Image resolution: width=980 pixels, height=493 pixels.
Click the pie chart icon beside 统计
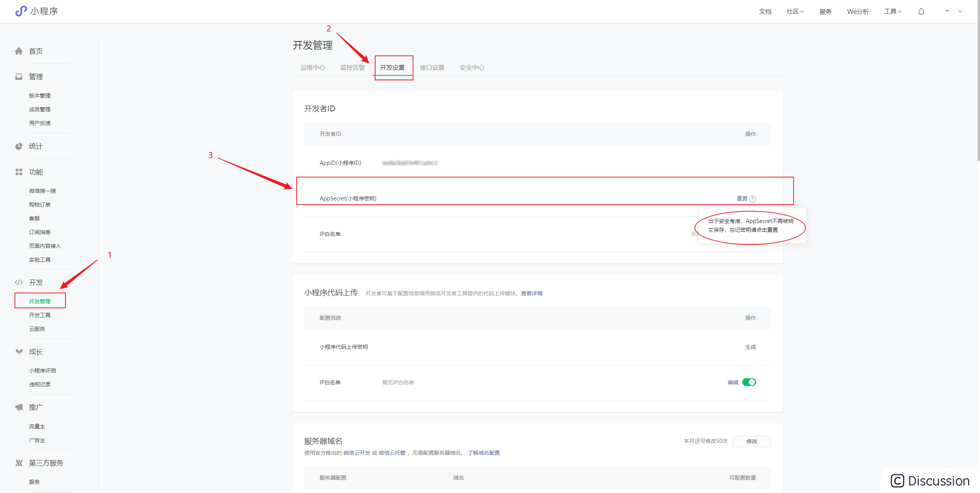point(18,146)
